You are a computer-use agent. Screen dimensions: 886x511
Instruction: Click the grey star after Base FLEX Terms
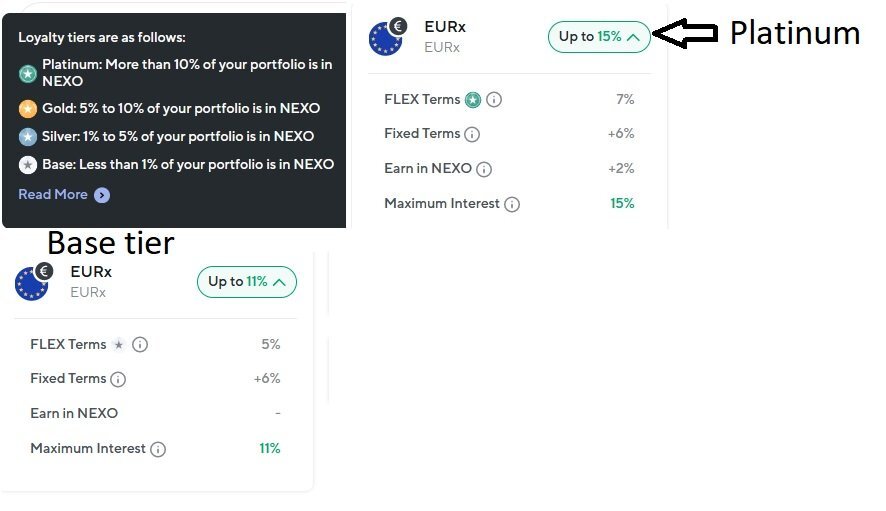point(119,344)
